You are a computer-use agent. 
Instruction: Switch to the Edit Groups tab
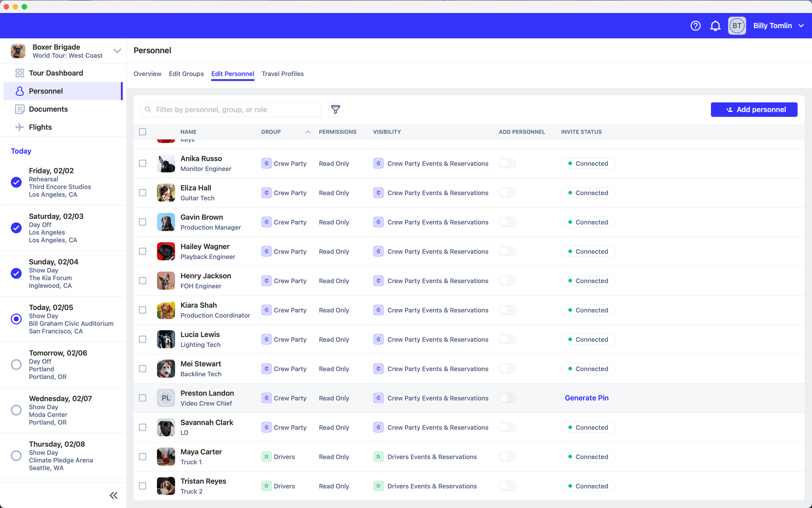point(186,74)
